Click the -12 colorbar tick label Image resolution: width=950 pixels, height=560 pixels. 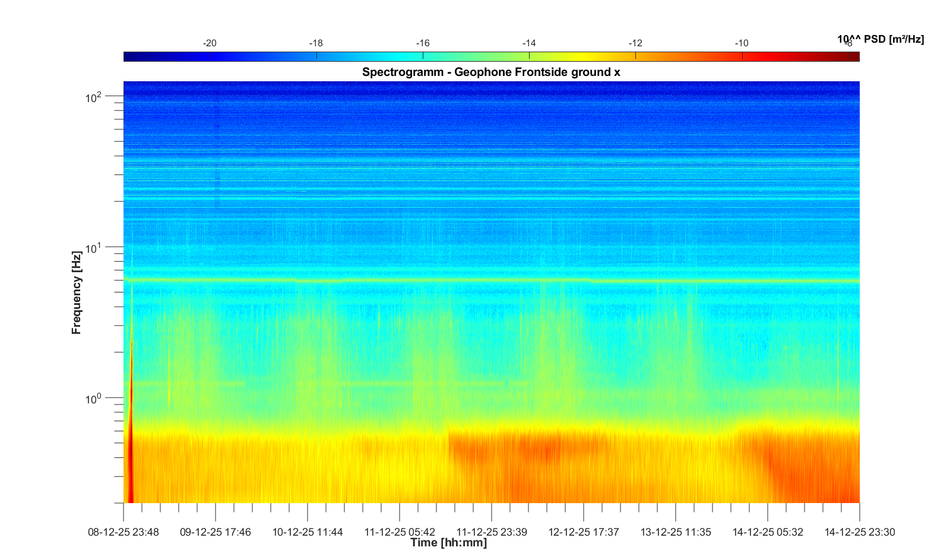[x=635, y=43]
